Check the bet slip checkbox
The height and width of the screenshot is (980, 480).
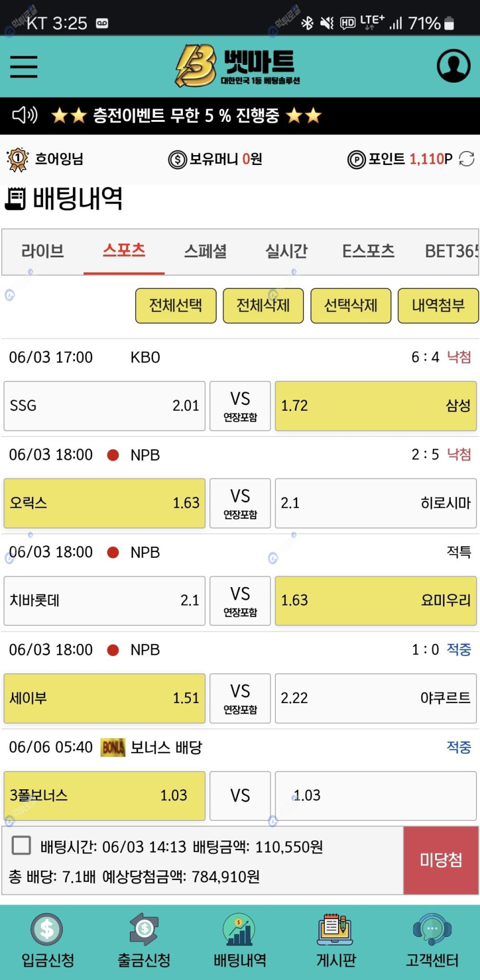point(21,846)
